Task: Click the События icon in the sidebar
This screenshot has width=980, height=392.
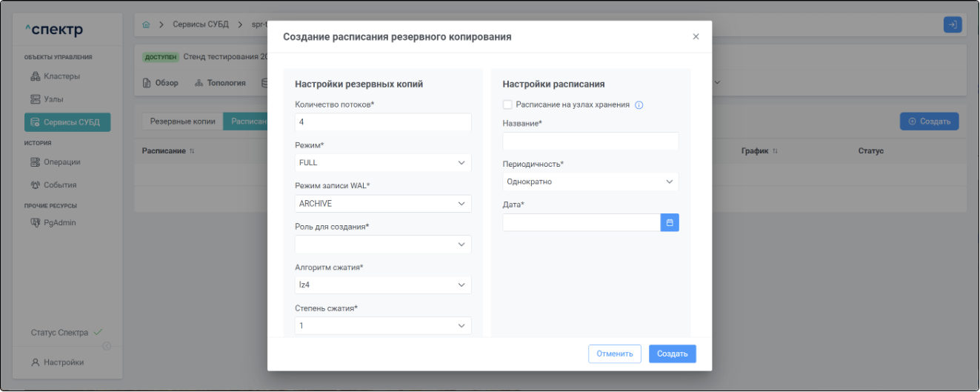Action: (35, 185)
